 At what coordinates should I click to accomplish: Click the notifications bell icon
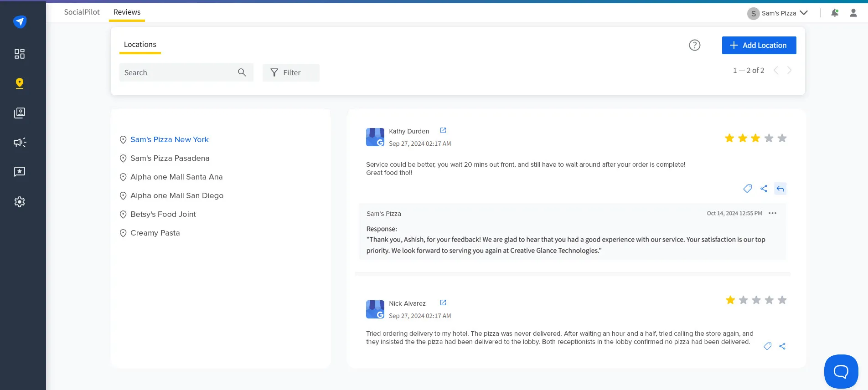(835, 13)
